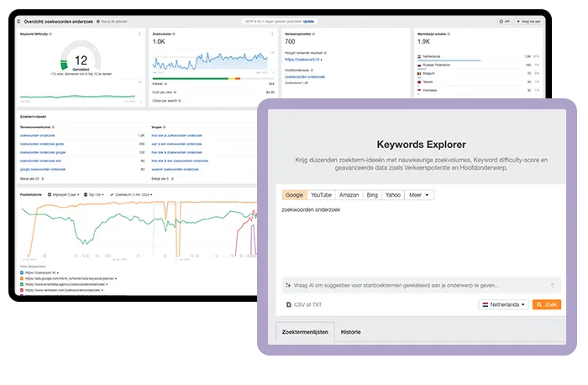Switch to the Historie tab
Image resolution: width=588 pixels, height=385 pixels.
(350, 332)
